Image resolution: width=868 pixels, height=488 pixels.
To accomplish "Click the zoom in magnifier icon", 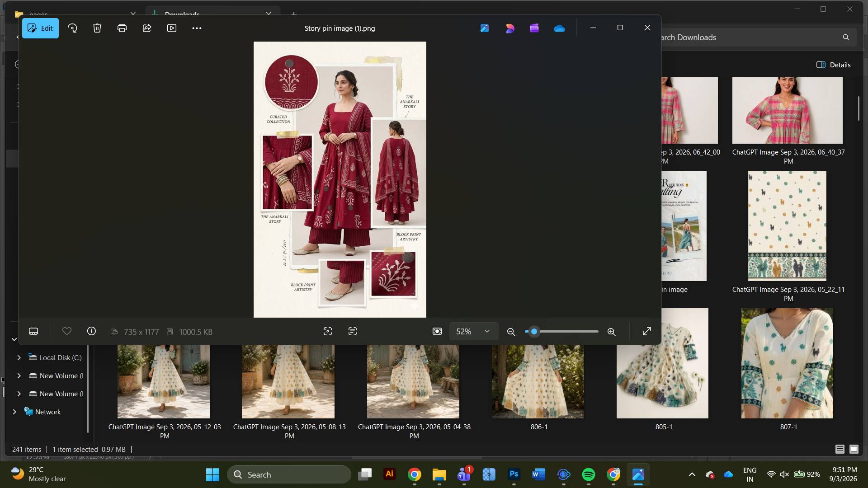I will (611, 332).
